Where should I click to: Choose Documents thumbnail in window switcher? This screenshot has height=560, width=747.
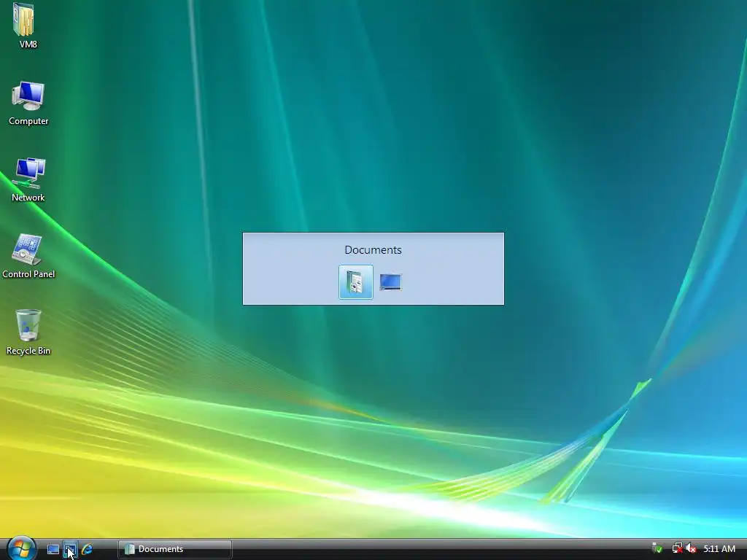pos(355,282)
